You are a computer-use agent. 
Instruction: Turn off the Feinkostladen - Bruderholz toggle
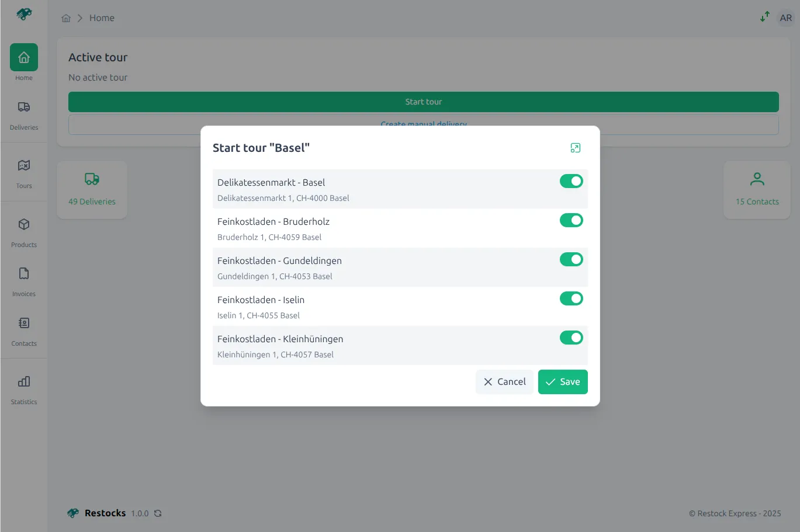click(571, 220)
